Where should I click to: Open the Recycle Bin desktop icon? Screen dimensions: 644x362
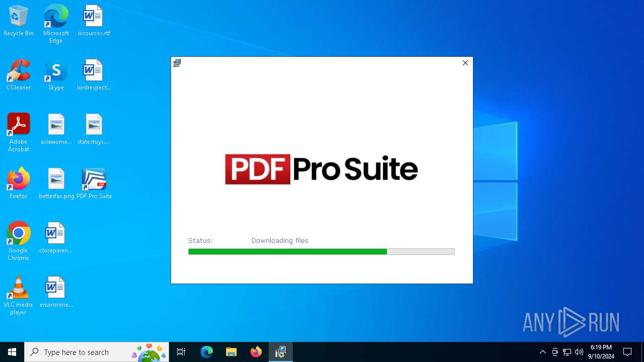coord(19,21)
